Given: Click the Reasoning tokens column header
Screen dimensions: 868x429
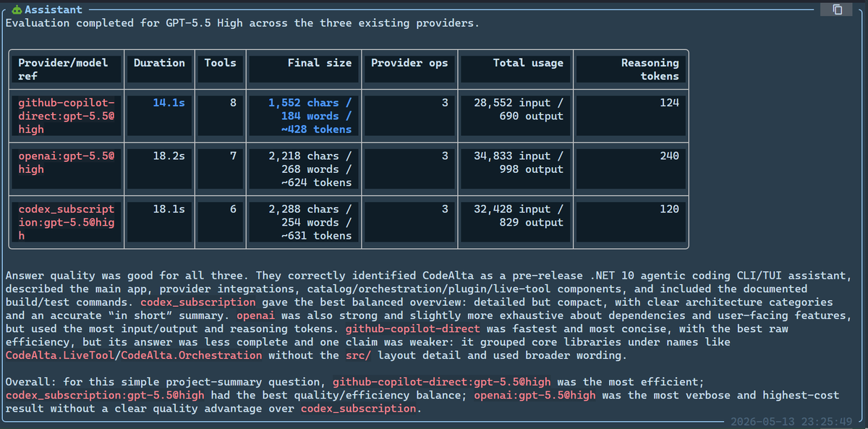Looking at the screenshot, I should 629,69.
